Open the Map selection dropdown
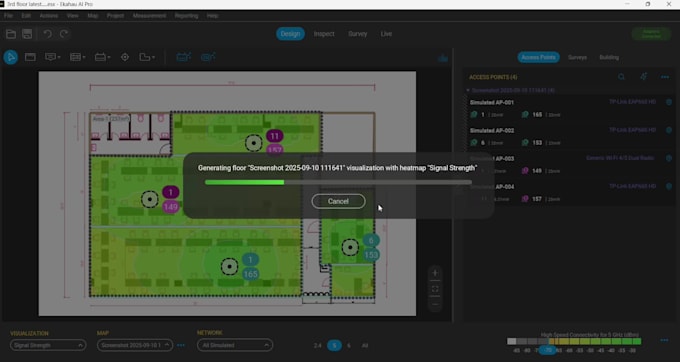This screenshot has width=680, height=362. [x=135, y=345]
